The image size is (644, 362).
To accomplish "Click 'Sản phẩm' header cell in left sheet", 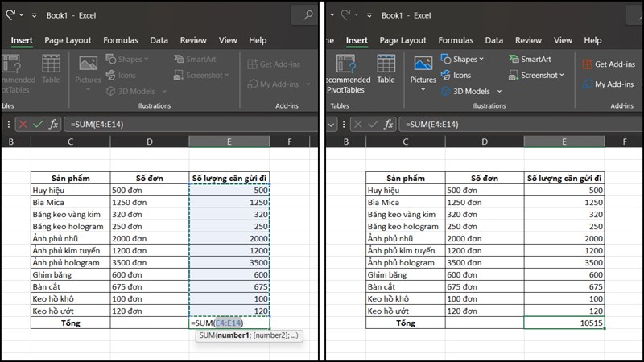I will tap(70, 178).
